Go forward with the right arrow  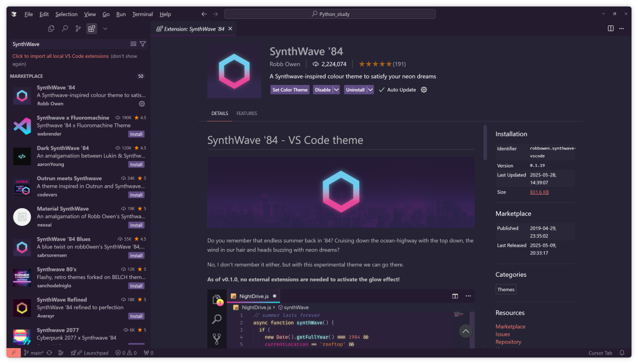point(215,14)
